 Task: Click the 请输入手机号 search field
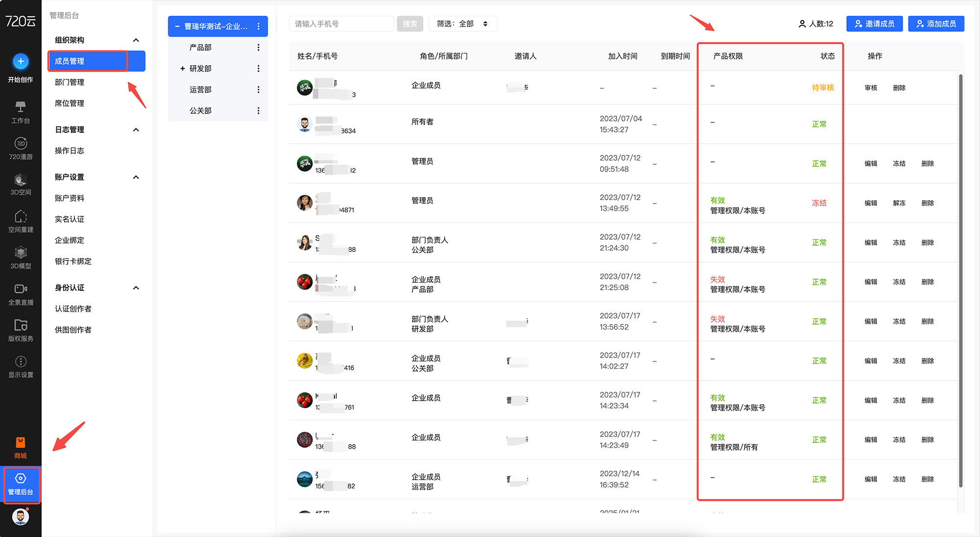pyautogui.click(x=341, y=24)
